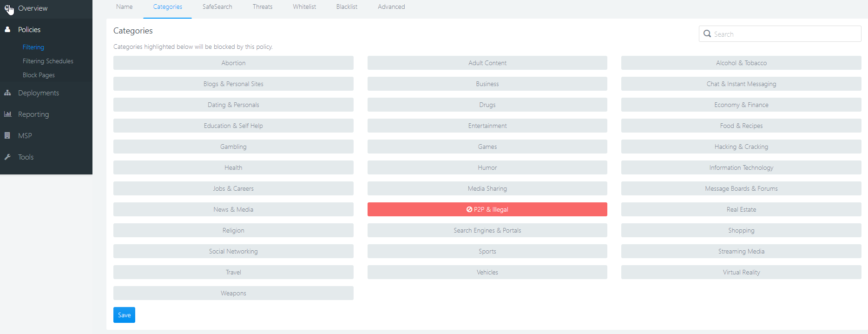
Task: Block the Social Networking category
Action: (x=233, y=251)
